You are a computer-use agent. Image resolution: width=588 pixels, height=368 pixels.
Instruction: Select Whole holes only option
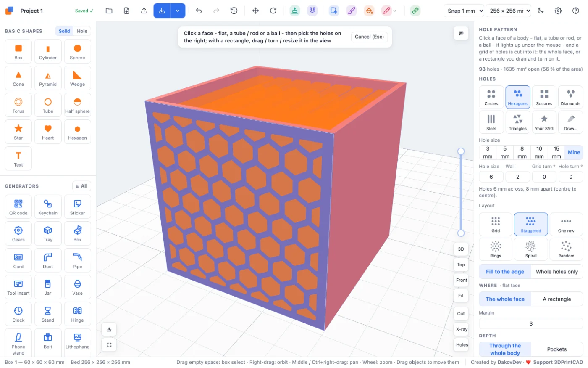coord(557,272)
